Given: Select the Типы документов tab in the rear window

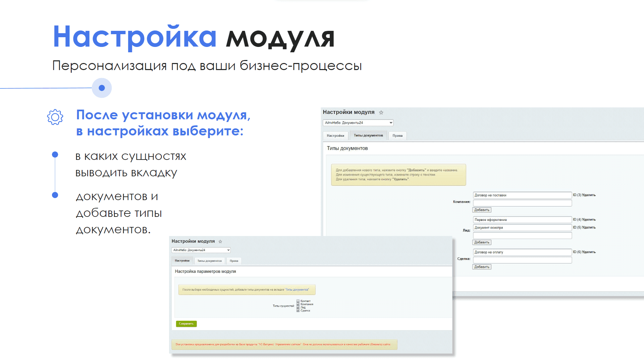Looking at the screenshot, I should 368,135.
